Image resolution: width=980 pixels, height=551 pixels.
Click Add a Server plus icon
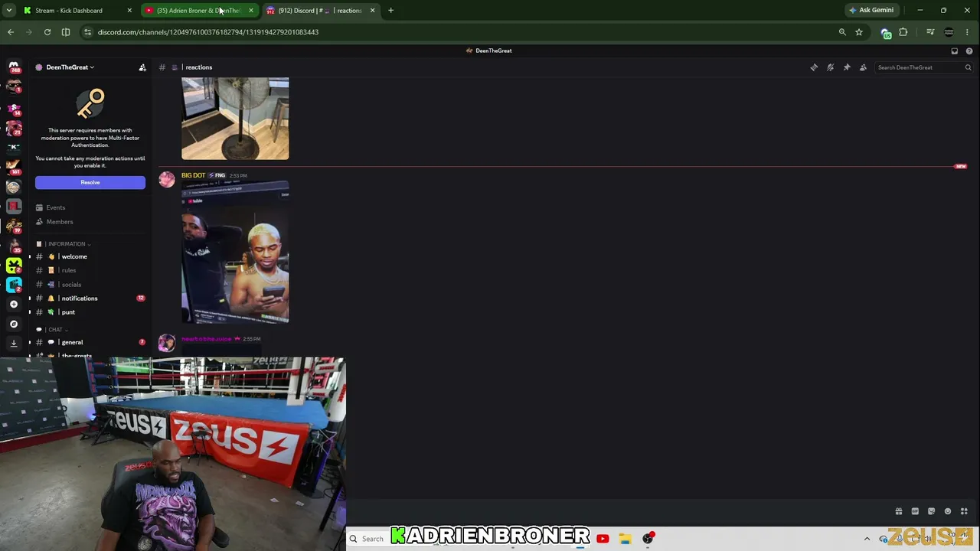click(14, 305)
